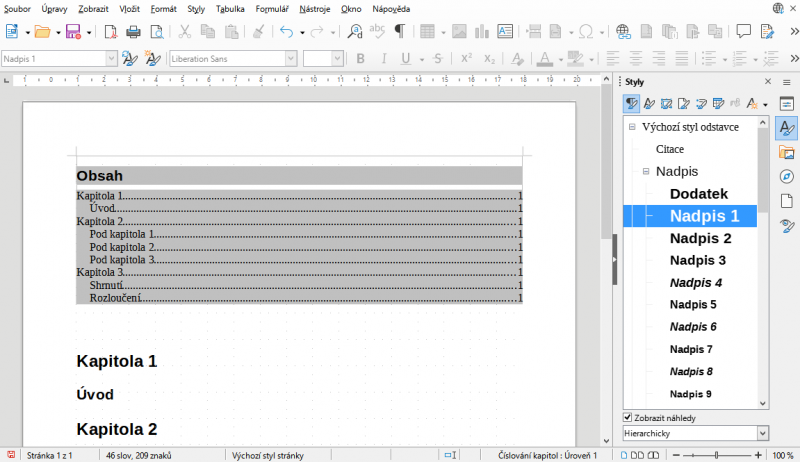
Task: Click 100 % zoom level
Action: point(783,455)
